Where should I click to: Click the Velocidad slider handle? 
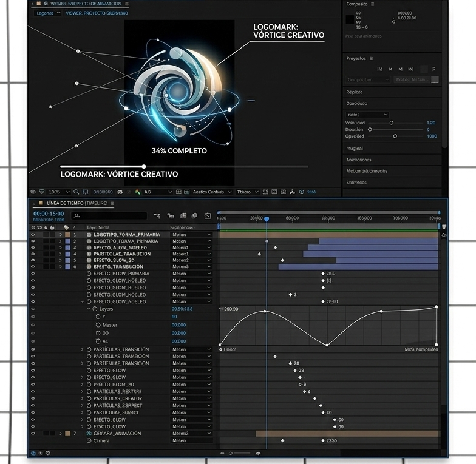click(392, 123)
